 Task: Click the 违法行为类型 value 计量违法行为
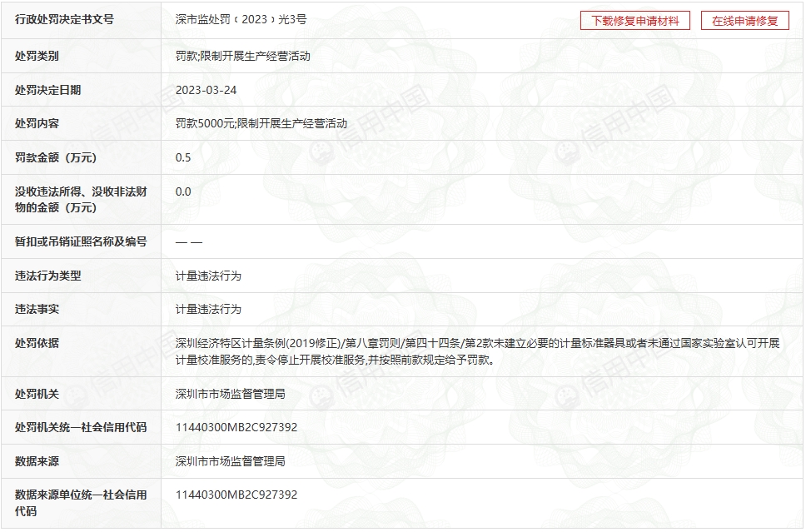pos(208,276)
